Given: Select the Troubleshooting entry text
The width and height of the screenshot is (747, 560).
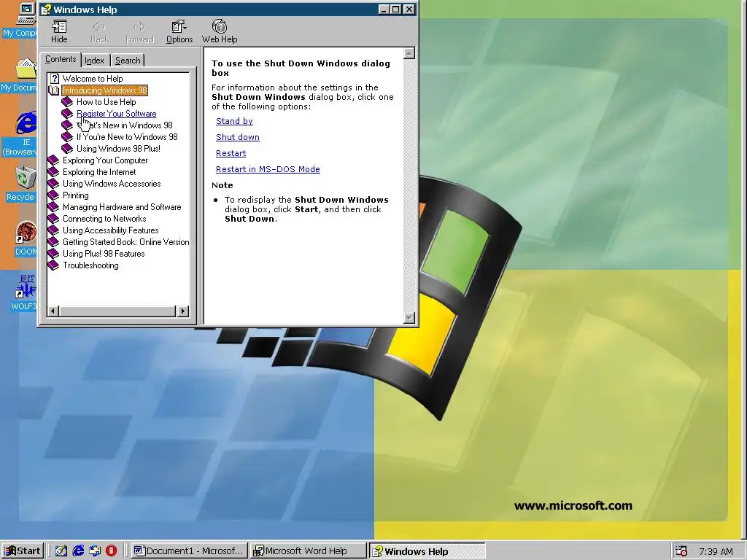Looking at the screenshot, I should coord(90,265).
